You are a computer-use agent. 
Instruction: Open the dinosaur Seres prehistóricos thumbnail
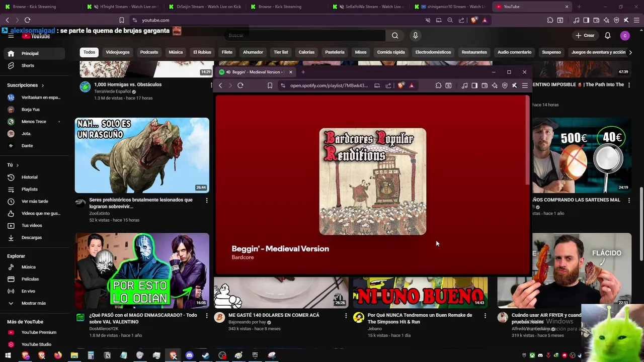(142, 155)
